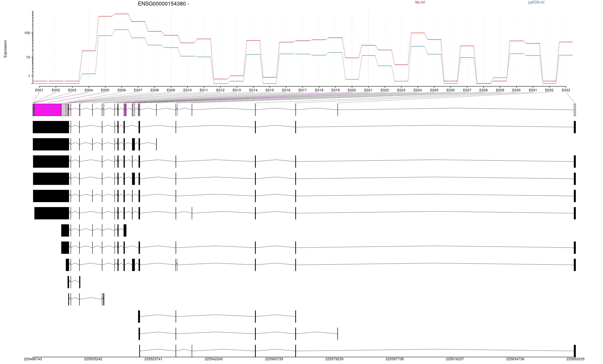This screenshot has width=603, height=364.
Task: Click exon label E029
Action: tap(500, 90)
